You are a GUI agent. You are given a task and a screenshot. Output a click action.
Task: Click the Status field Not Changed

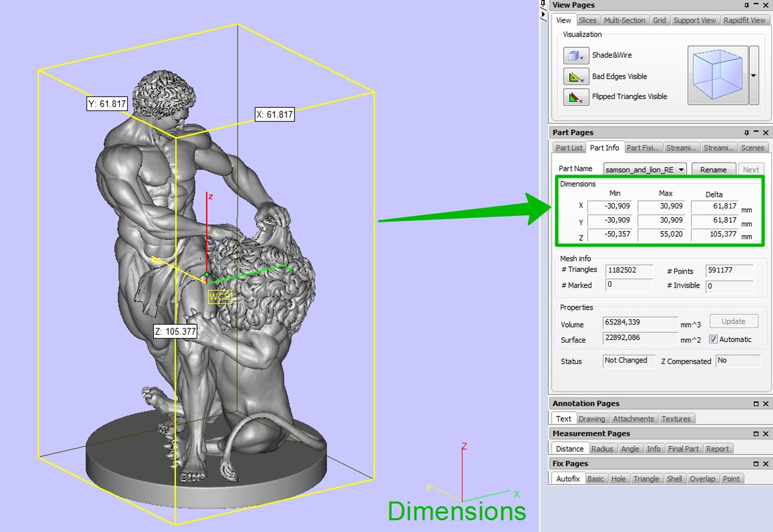pyautogui.click(x=629, y=361)
